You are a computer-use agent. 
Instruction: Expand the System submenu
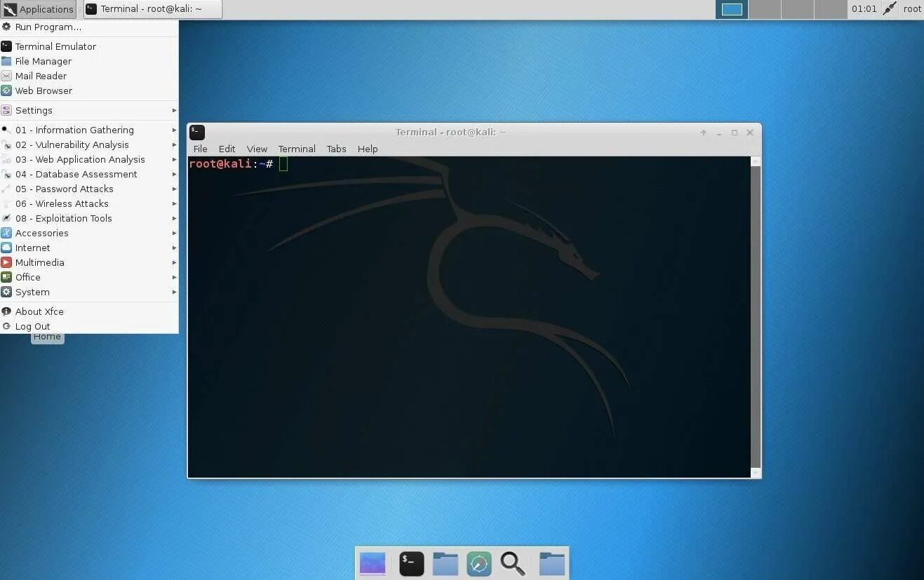coord(89,292)
